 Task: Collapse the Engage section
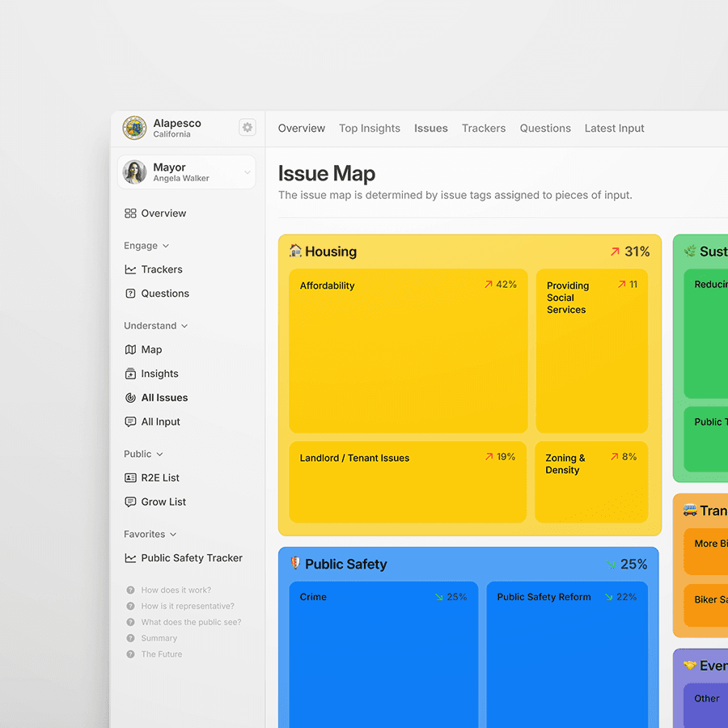pos(146,246)
